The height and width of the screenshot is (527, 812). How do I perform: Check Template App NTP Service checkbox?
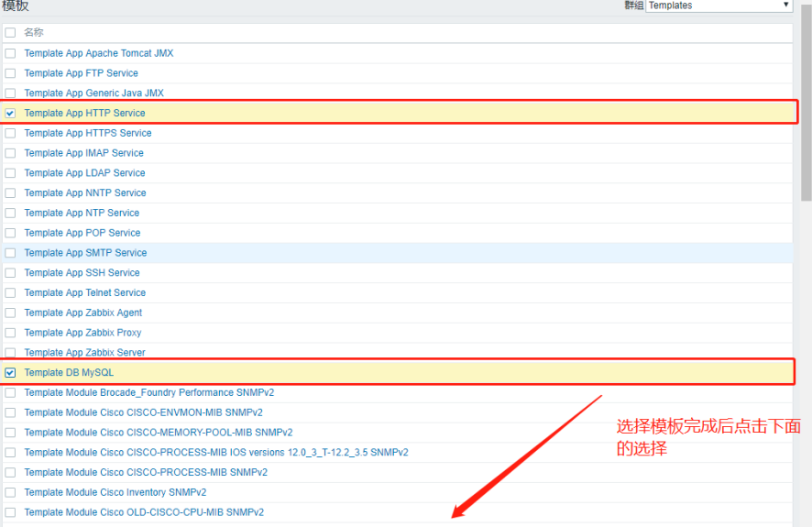10,213
